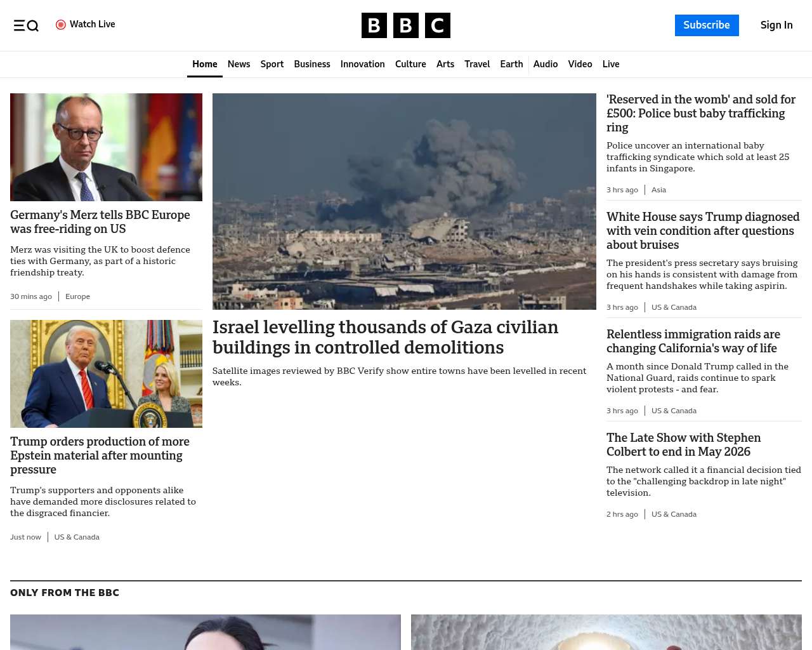
Task: Switch to Innovation section
Action: point(362,64)
